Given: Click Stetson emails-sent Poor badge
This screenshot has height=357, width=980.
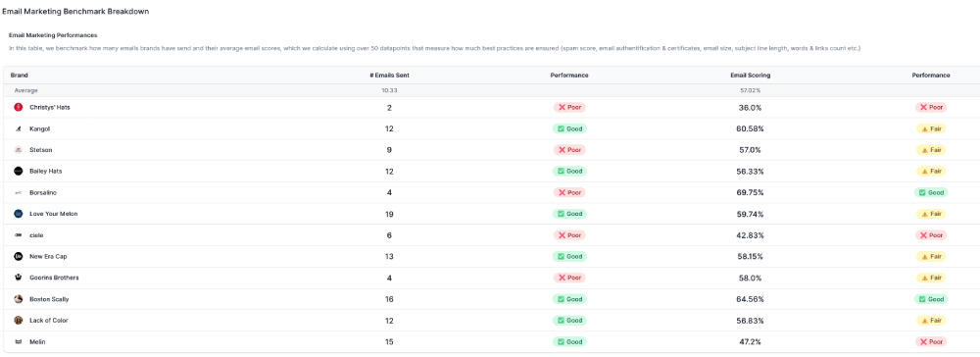Looking at the screenshot, I should (x=569, y=150).
